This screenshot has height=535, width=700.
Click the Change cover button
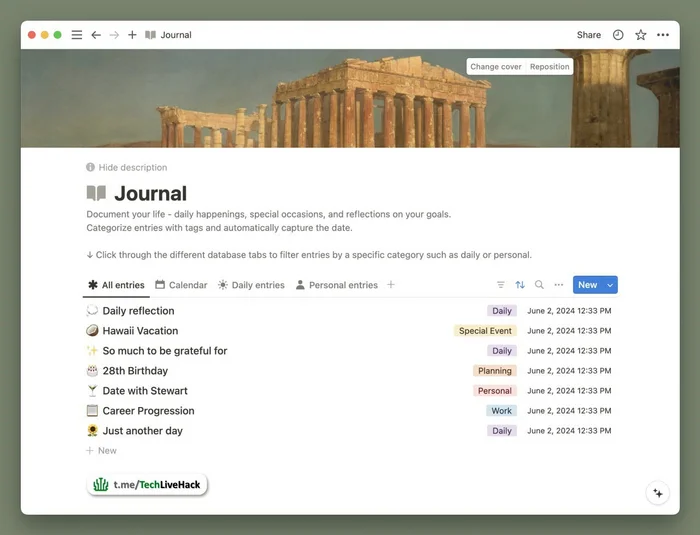(496, 67)
